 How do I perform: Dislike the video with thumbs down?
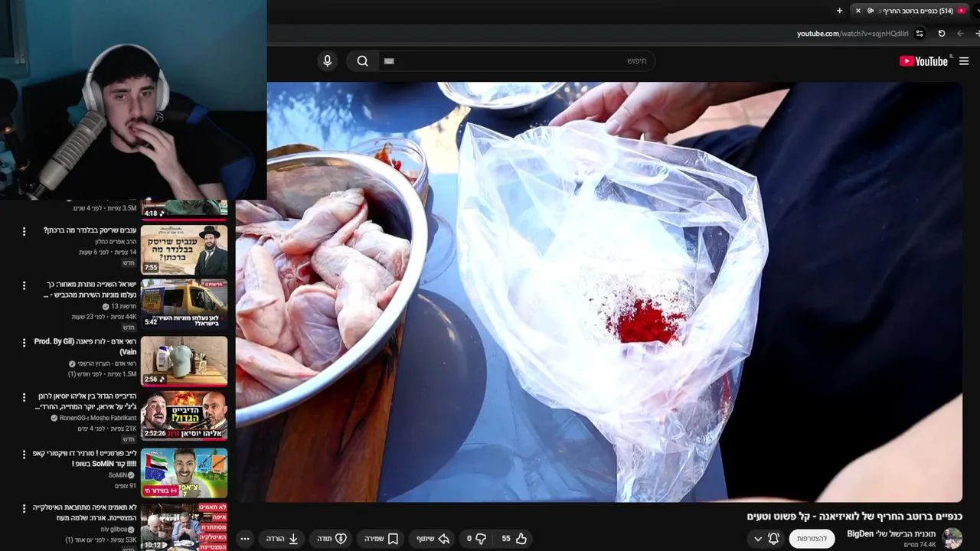(481, 539)
